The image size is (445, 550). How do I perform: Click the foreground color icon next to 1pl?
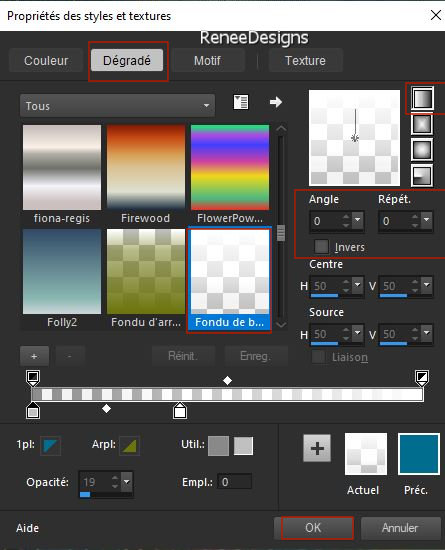(x=51, y=445)
